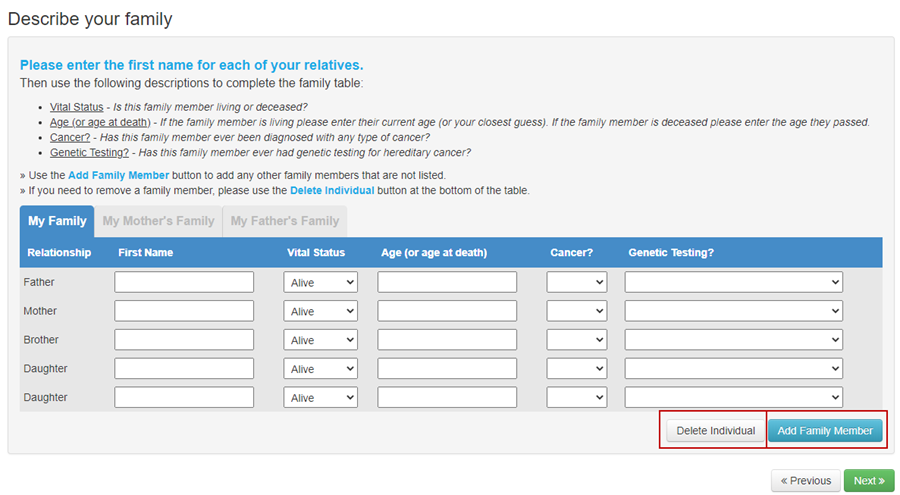900x495 pixels.
Task: Click the Add Family Member instruction link
Action: [x=118, y=175]
